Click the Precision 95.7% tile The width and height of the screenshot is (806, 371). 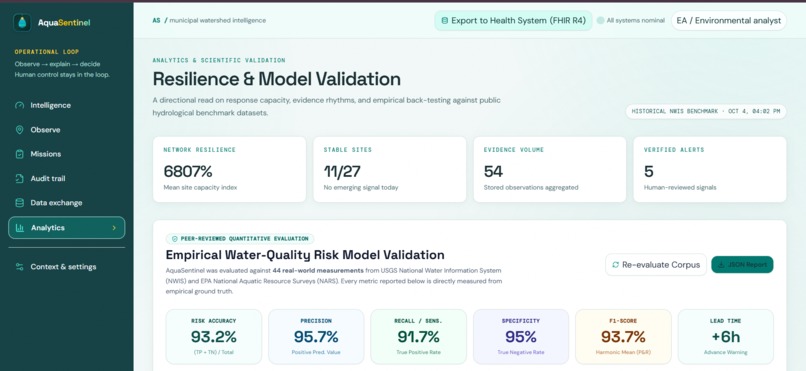316,337
